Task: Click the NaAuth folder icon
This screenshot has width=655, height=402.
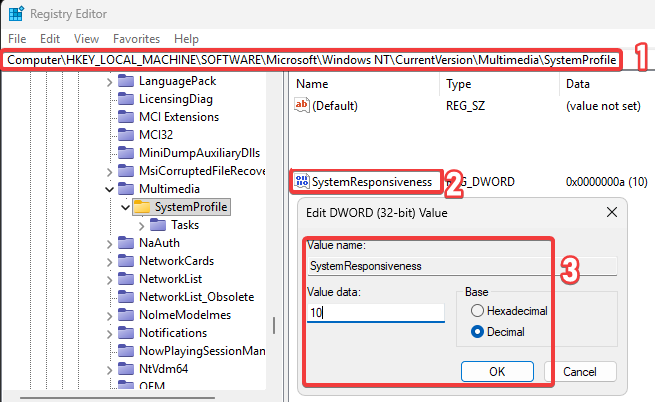Action: 126,242
